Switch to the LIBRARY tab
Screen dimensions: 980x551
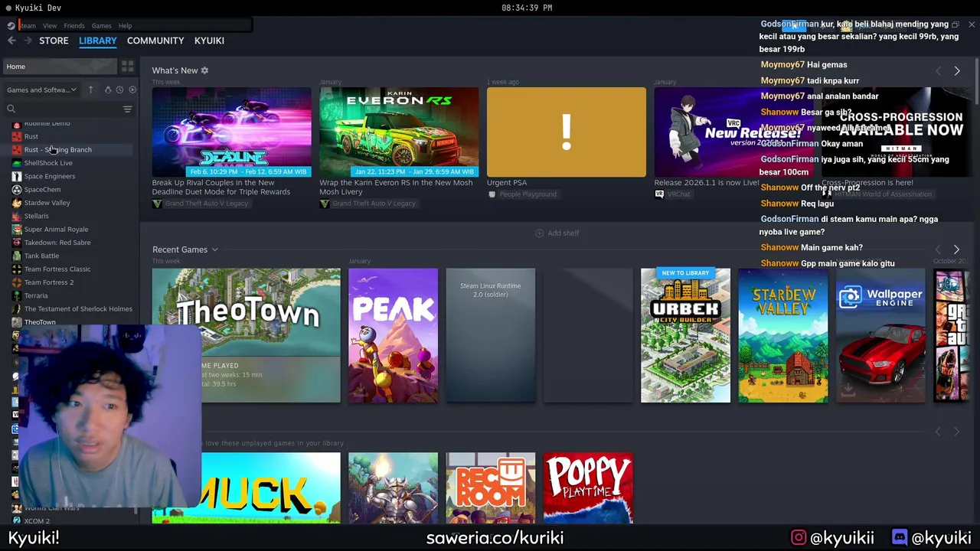pos(97,41)
